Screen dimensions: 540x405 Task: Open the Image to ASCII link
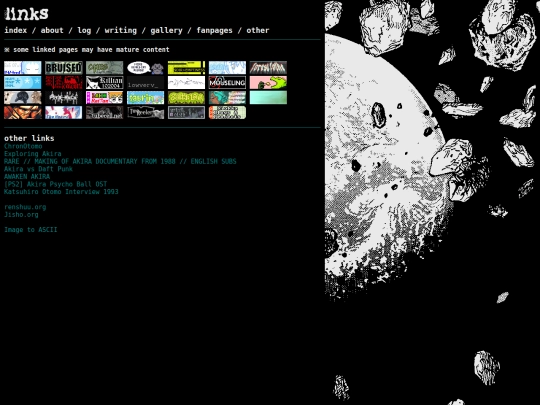pos(31,230)
